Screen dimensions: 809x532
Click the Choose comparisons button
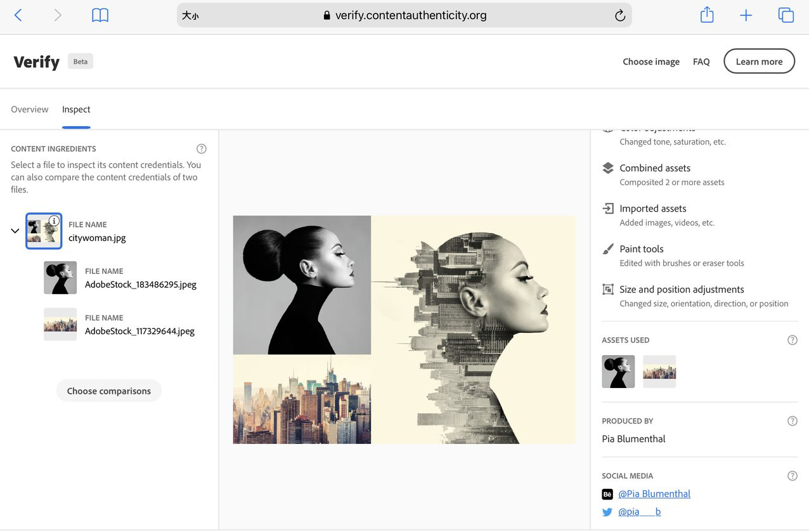[109, 391]
